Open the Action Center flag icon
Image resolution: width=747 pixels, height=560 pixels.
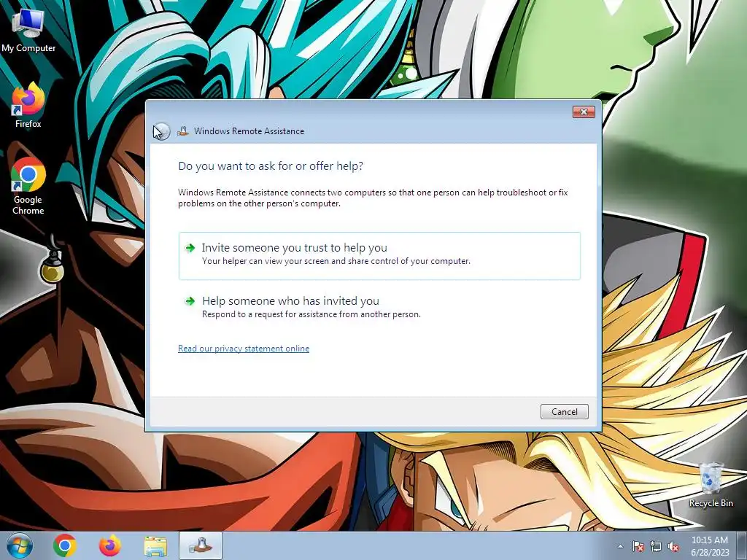coord(638,547)
